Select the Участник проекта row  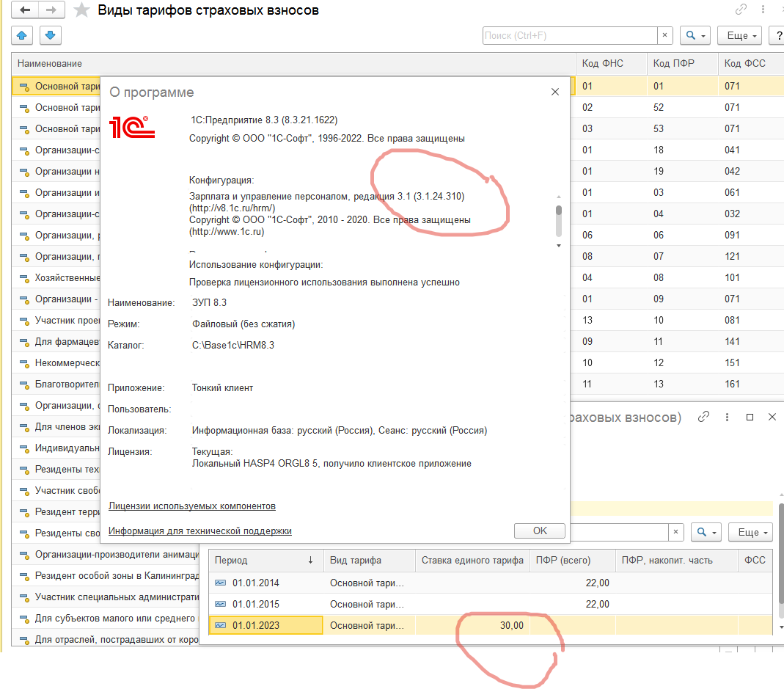pos(56,320)
